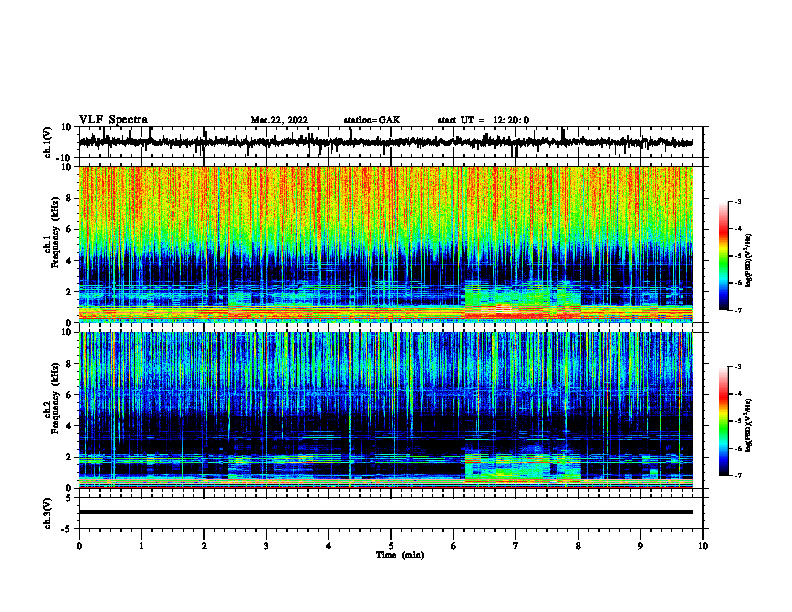Click time axis tick label '9'
Image resolution: width=792 pixels, height=612 pixels.
640,546
